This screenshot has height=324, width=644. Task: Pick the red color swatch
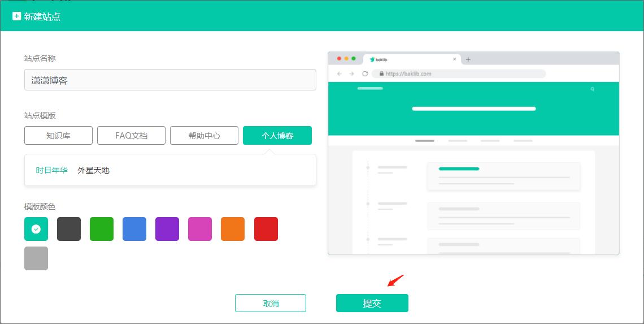pos(266,229)
